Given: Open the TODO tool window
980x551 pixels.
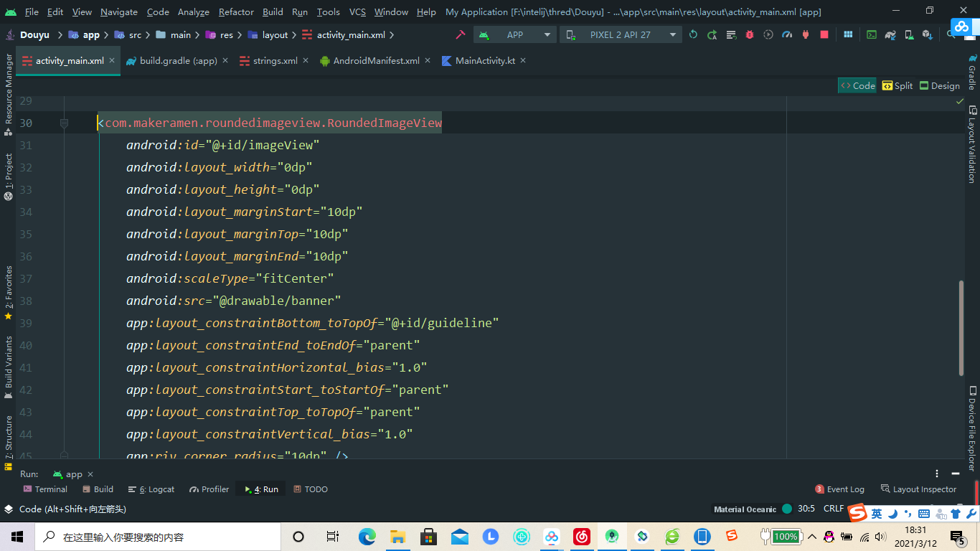Looking at the screenshot, I should [311, 489].
